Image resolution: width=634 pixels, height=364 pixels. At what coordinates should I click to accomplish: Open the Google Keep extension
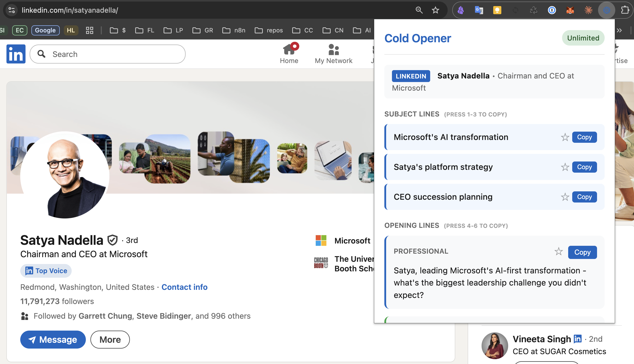pos(497,10)
